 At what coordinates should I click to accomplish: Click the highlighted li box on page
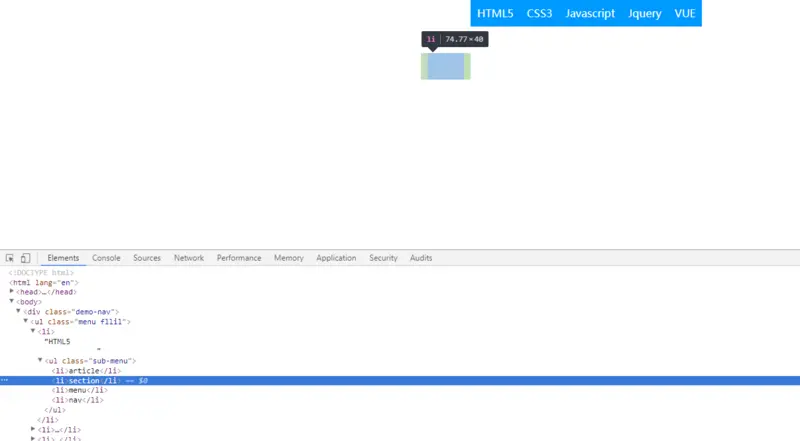point(445,66)
